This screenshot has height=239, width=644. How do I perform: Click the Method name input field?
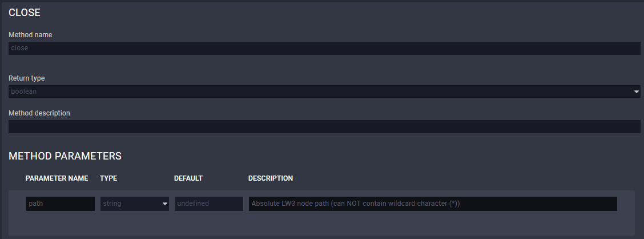pyautogui.click(x=324, y=48)
